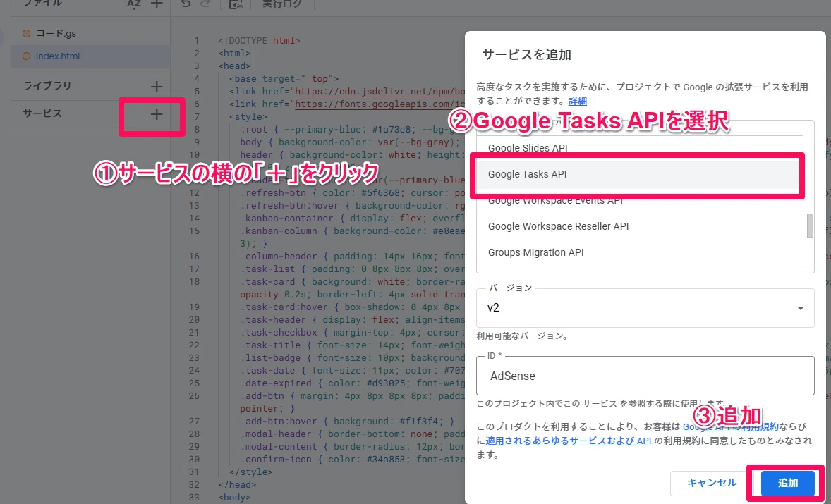Click the .modal-header code line
This screenshot has height=504, width=831.
353,434
